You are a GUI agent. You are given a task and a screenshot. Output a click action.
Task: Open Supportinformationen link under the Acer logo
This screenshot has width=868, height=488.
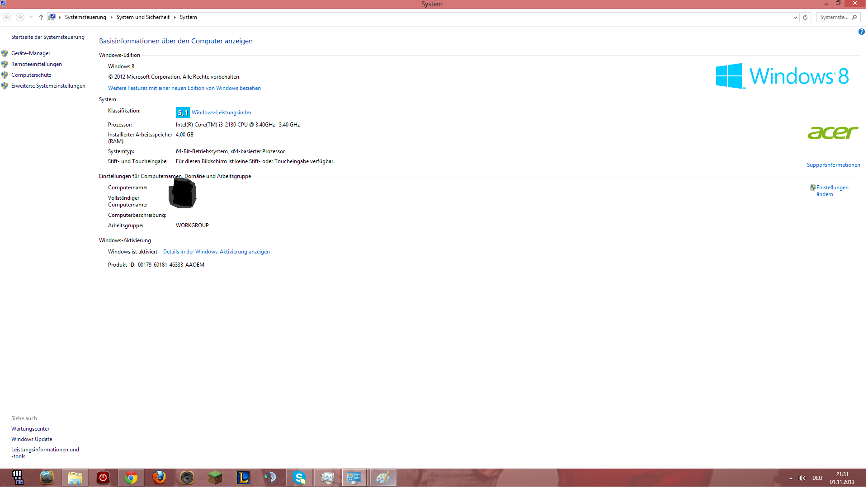833,165
